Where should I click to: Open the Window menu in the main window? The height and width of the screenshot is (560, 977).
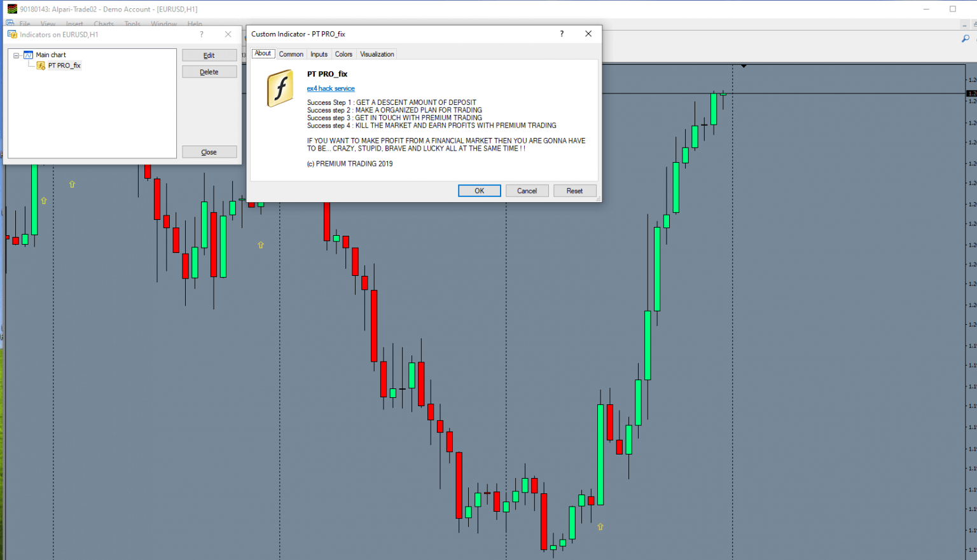pyautogui.click(x=163, y=24)
